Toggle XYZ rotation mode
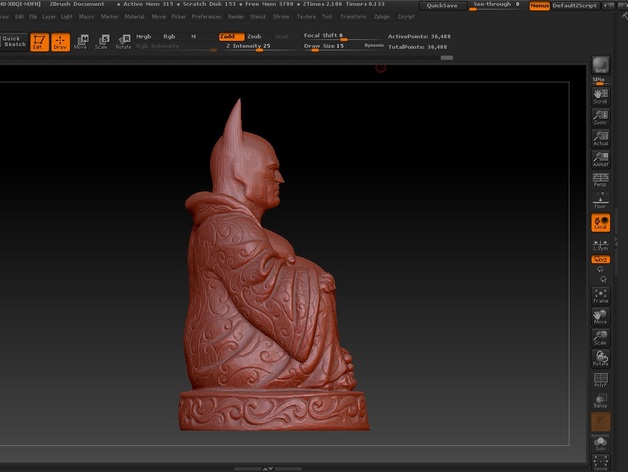Screen dimensions: 628x472 [x=600, y=260]
